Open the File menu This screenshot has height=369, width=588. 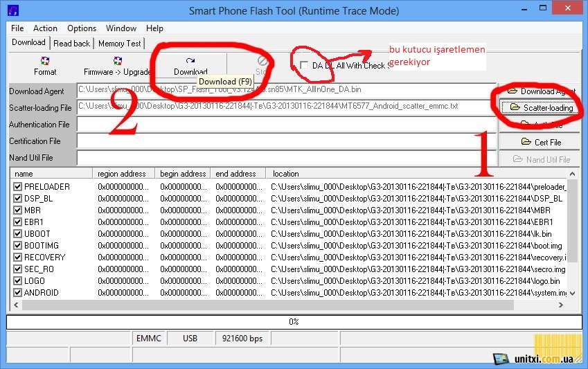pyautogui.click(x=17, y=28)
